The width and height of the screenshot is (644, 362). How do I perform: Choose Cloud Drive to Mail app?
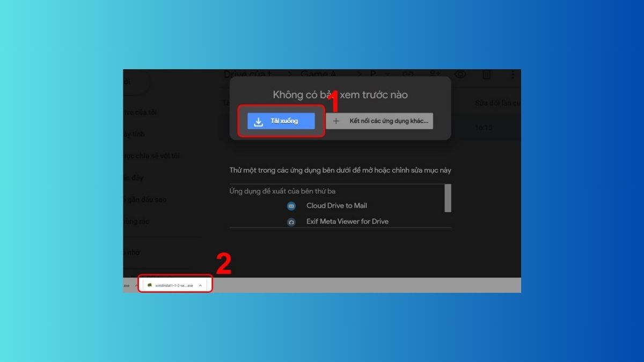point(336,205)
